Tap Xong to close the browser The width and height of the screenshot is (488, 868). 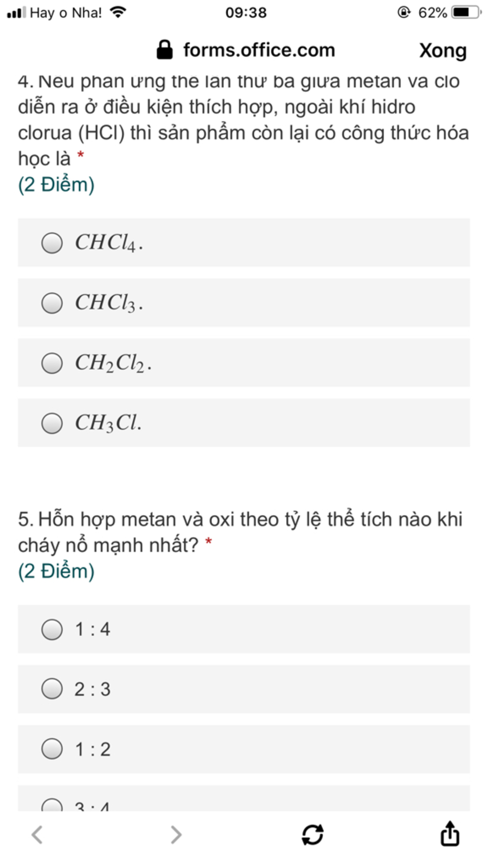(x=443, y=51)
